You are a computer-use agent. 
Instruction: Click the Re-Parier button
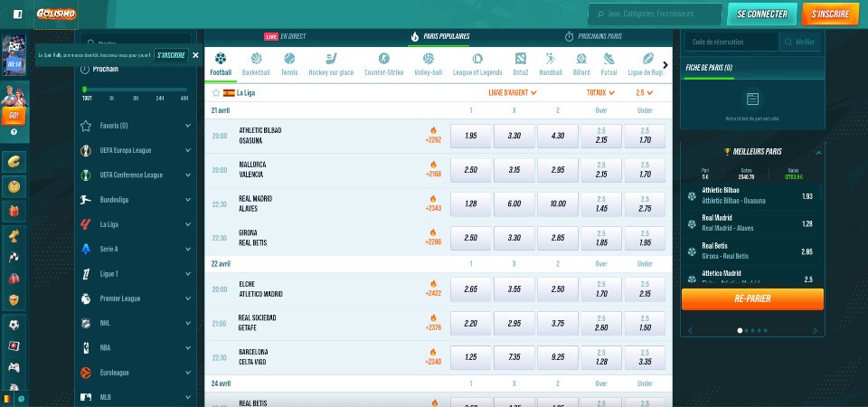pos(752,299)
